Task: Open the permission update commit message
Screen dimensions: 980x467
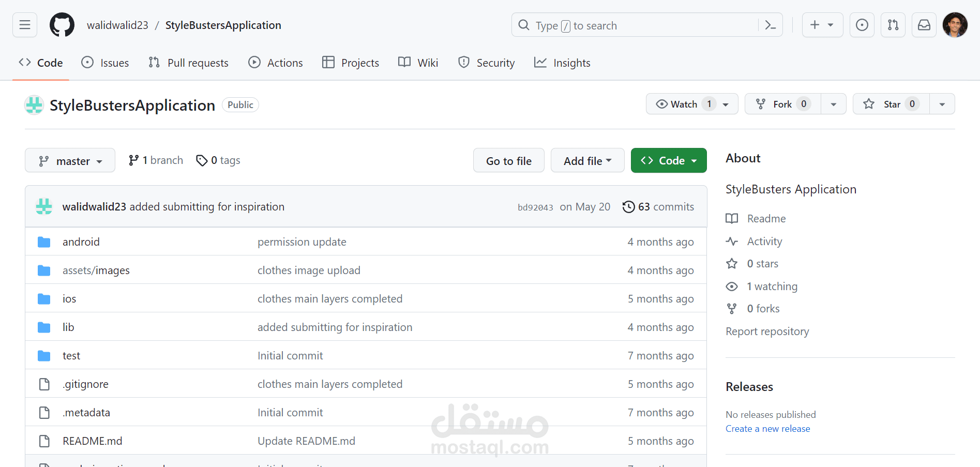Action: pos(302,242)
